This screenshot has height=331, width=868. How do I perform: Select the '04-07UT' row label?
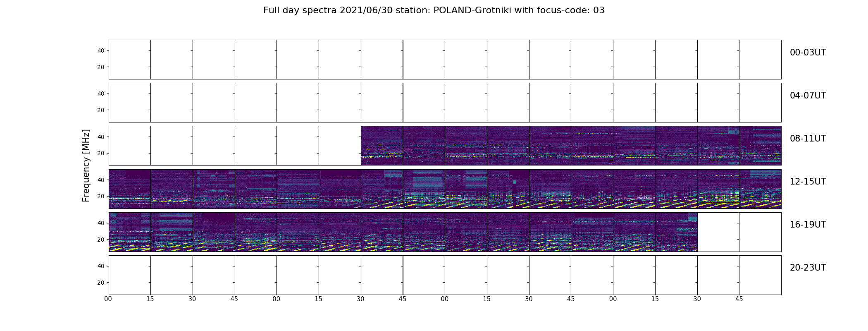tap(808, 96)
